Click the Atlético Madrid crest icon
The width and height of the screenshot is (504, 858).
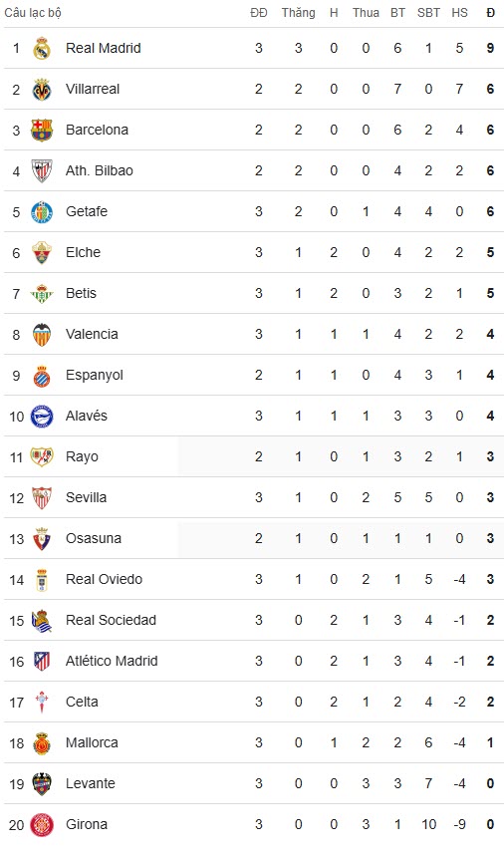point(42,661)
